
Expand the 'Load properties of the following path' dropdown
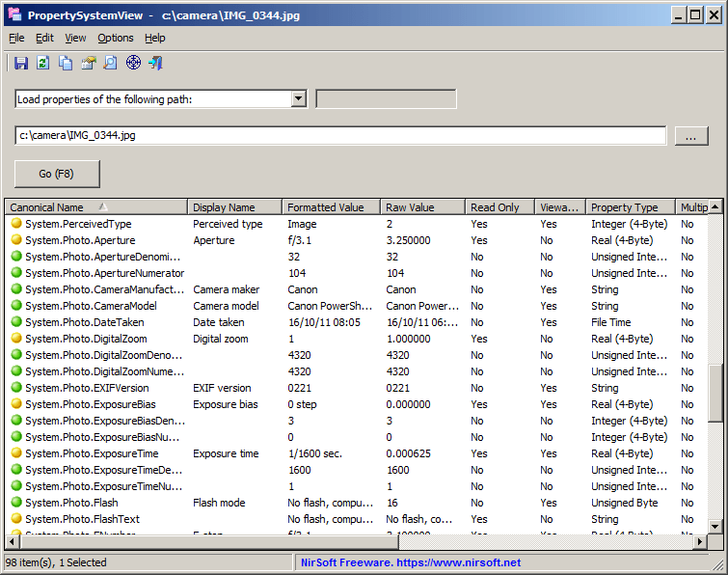coord(299,99)
